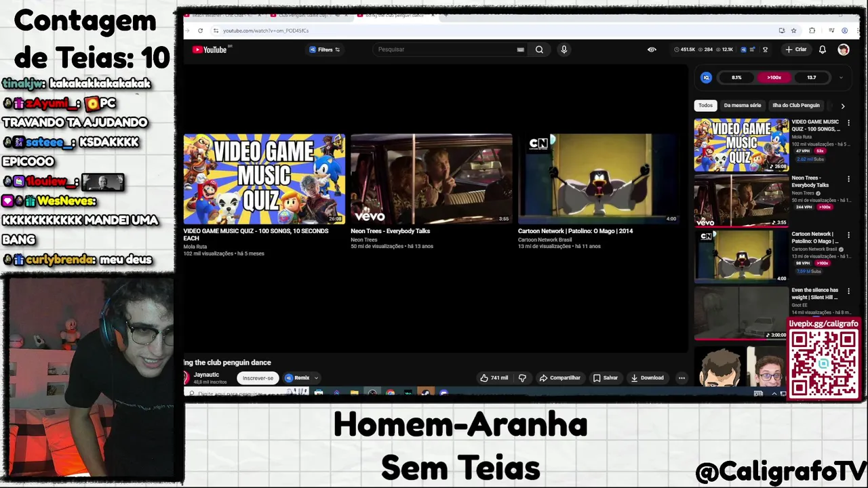Click the 13.7 vidIQ stat pill
Viewport: 868px width, 488px height.
coord(811,77)
